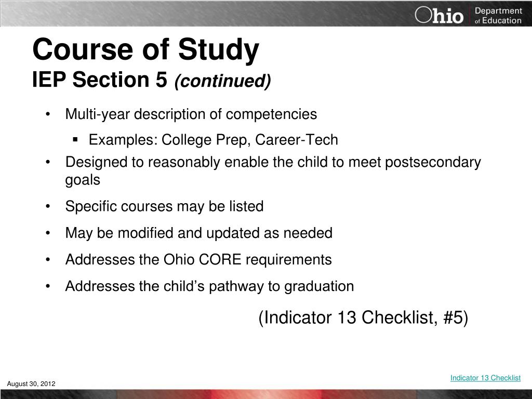Click the word goals on the wrapped line
This screenshot has height=399, width=532.
pyautogui.click(x=83, y=180)
